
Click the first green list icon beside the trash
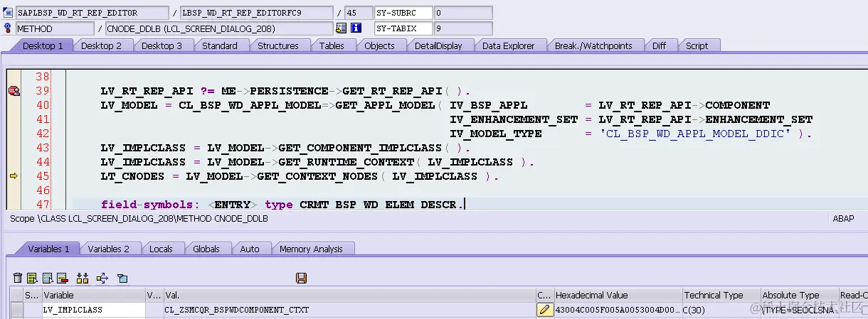click(x=32, y=278)
